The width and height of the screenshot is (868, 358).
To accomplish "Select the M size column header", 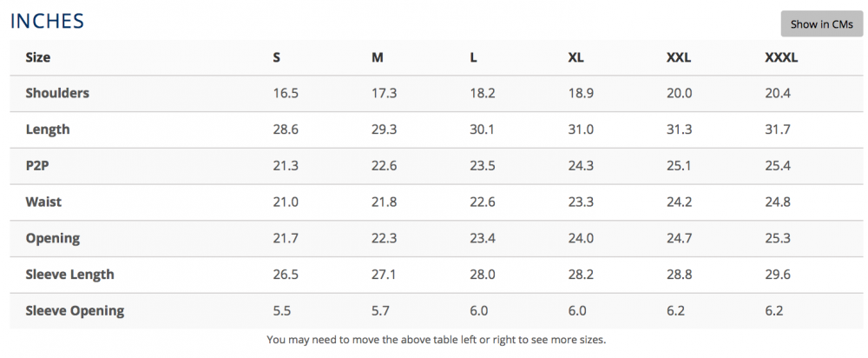I will pyautogui.click(x=377, y=57).
